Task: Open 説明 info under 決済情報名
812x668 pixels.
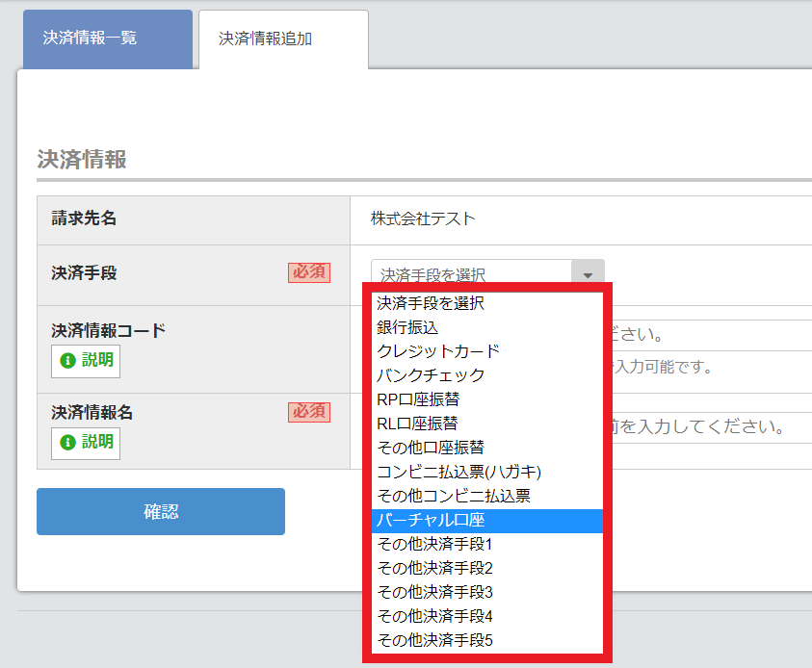Action: coord(86,442)
